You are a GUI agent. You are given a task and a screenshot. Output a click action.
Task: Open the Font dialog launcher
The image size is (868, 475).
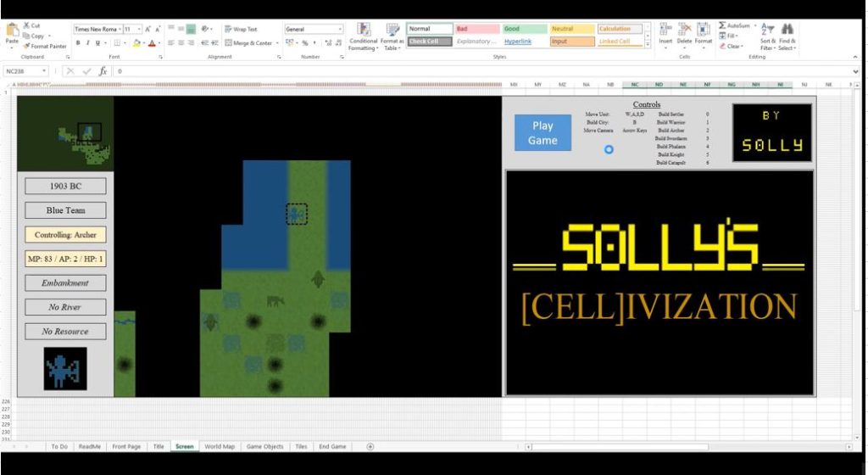point(161,57)
